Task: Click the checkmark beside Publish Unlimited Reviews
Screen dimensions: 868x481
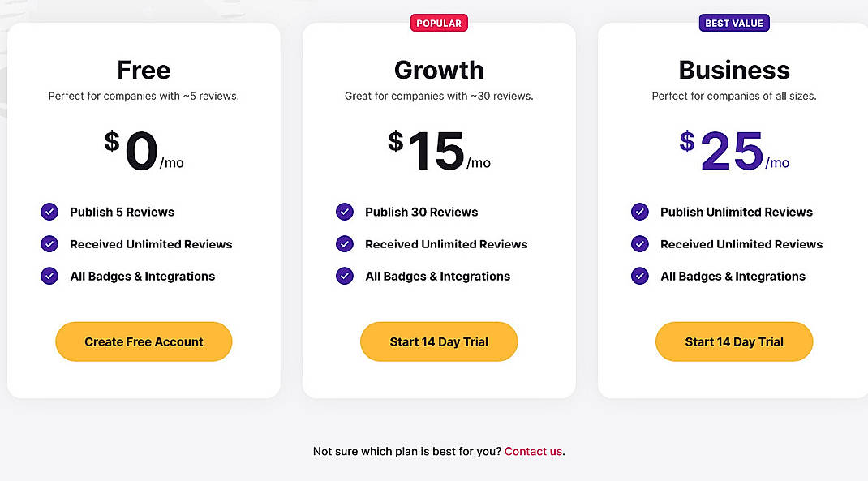Action: [639, 212]
